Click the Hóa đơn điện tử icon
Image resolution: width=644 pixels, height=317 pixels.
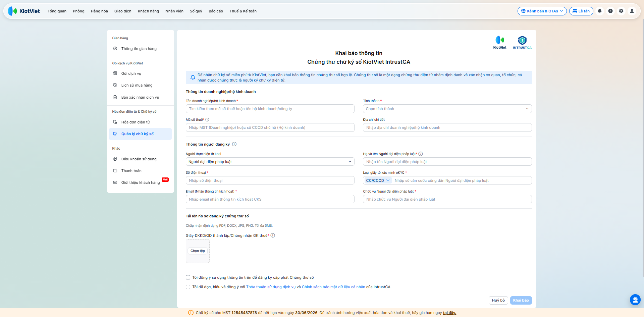point(115,122)
